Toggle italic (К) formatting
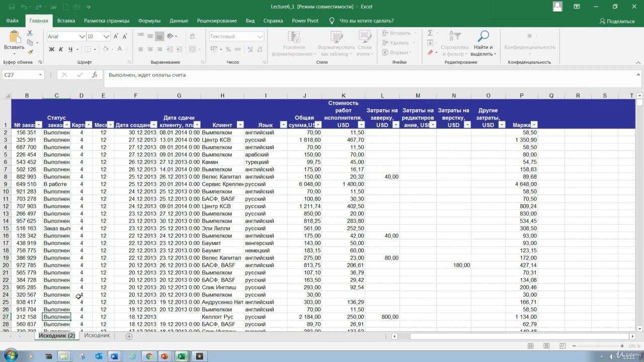The image size is (644, 362). tap(61, 49)
